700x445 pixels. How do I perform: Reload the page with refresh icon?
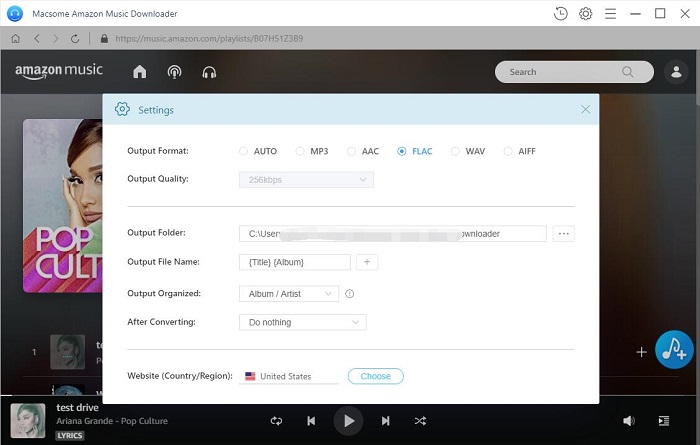75,39
